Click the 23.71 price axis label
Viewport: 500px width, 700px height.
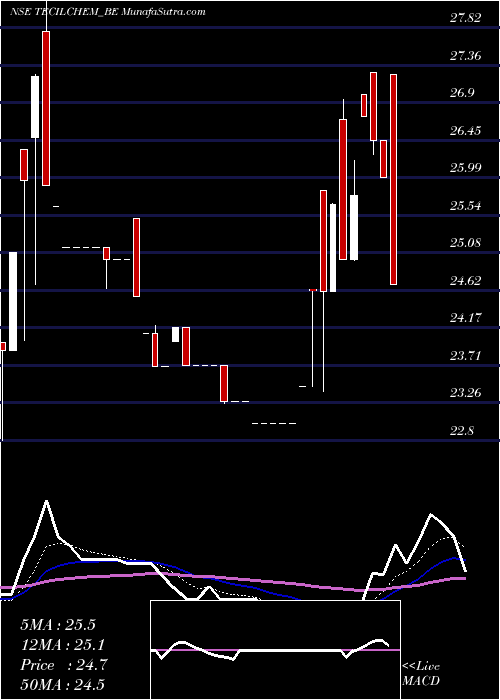(466, 356)
